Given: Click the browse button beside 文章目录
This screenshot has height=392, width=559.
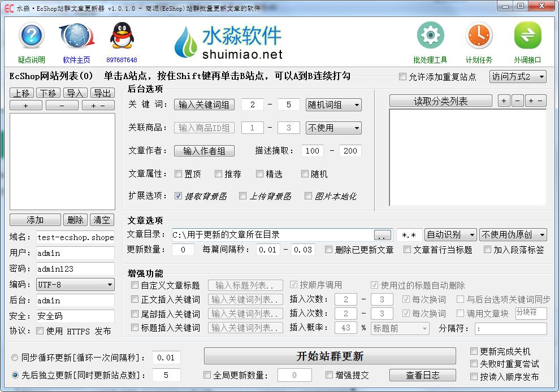Looking at the screenshot, I should (383, 234).
